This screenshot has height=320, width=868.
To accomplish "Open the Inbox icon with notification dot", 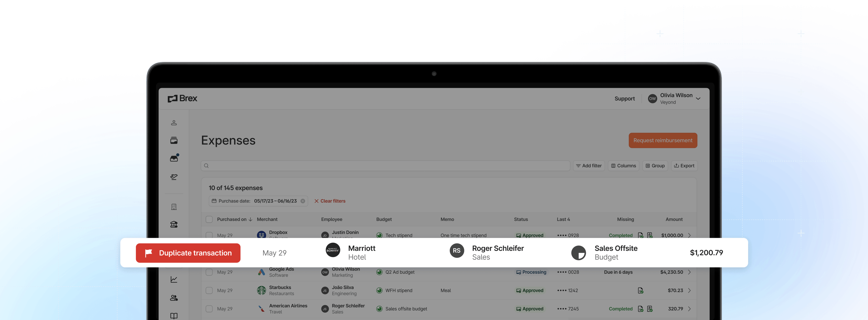I will point(174,158).
